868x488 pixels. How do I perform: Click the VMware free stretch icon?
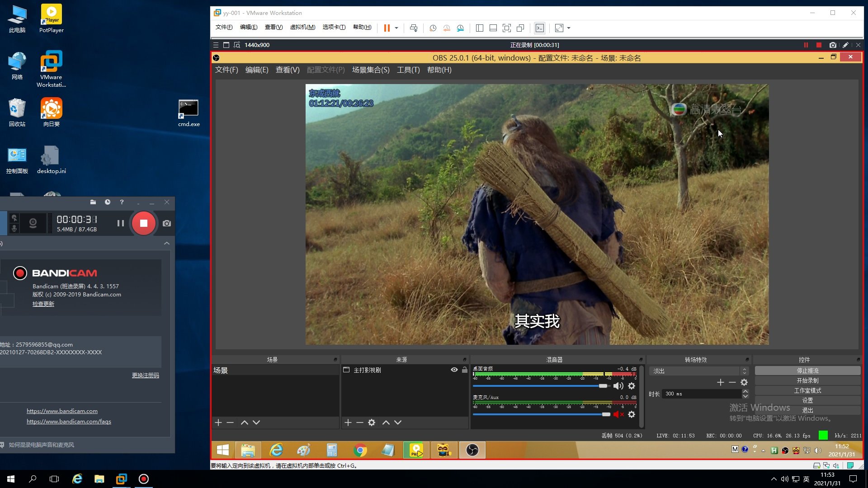pos(559,28)
